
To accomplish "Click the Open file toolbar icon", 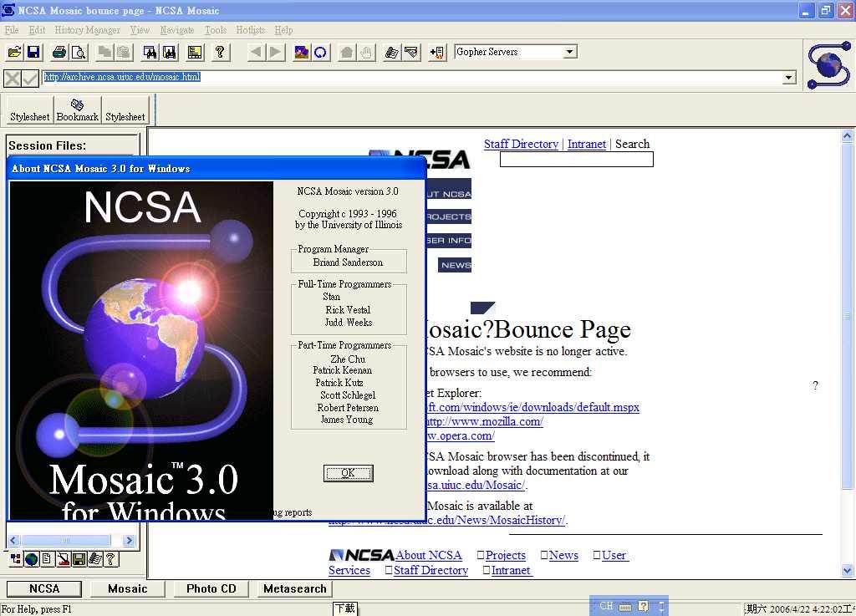I will [14, 53].
